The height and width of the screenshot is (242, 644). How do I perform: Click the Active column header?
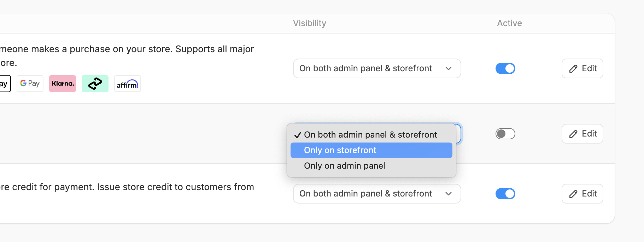pos(509,23)
